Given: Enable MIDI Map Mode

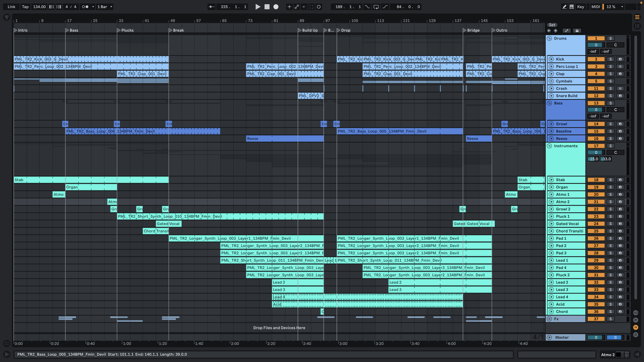Looking at the screenshot, I should coord(596,7).
